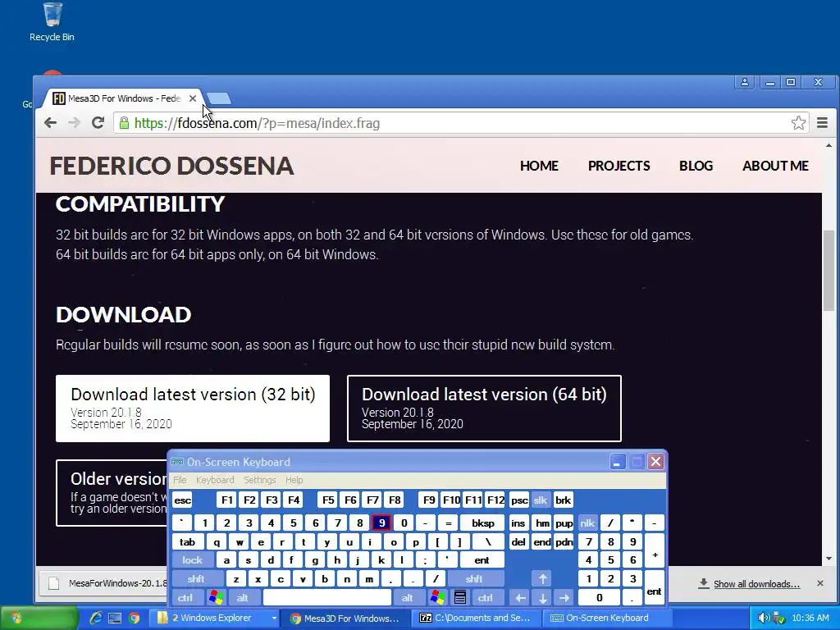Image resolution: width=840 pixels, height=630 pixels.
Task: Click the numpad ent key
Action: [654, 588]
